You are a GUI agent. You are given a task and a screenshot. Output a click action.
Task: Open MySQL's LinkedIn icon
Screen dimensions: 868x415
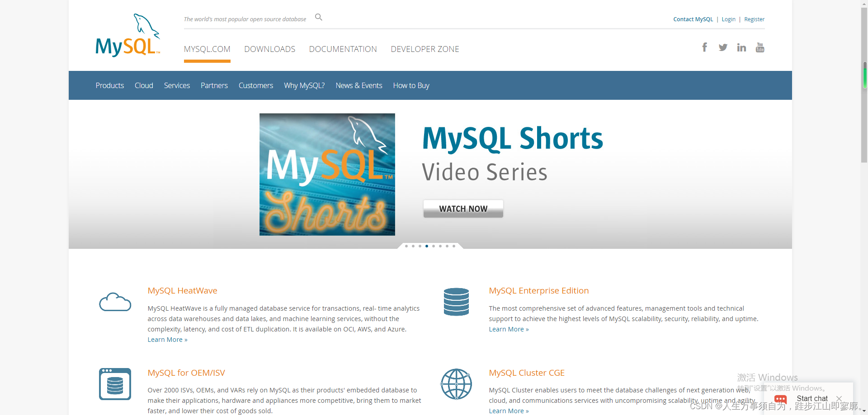coord(741,47)
